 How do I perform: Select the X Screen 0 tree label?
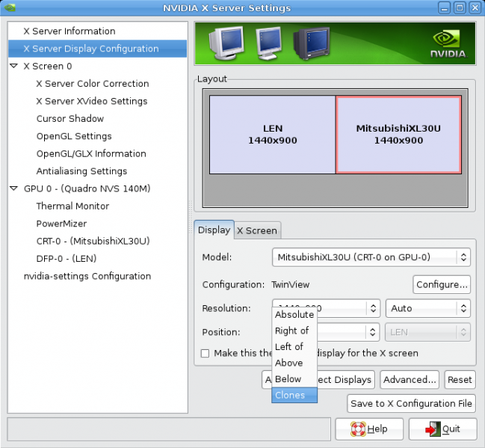tap(48, 67)
